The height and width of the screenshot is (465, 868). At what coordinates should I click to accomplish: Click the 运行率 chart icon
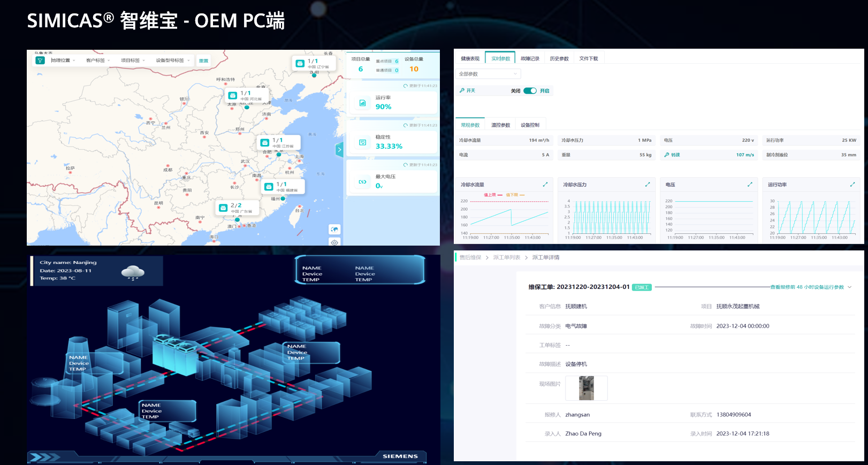tap(362, 103)
